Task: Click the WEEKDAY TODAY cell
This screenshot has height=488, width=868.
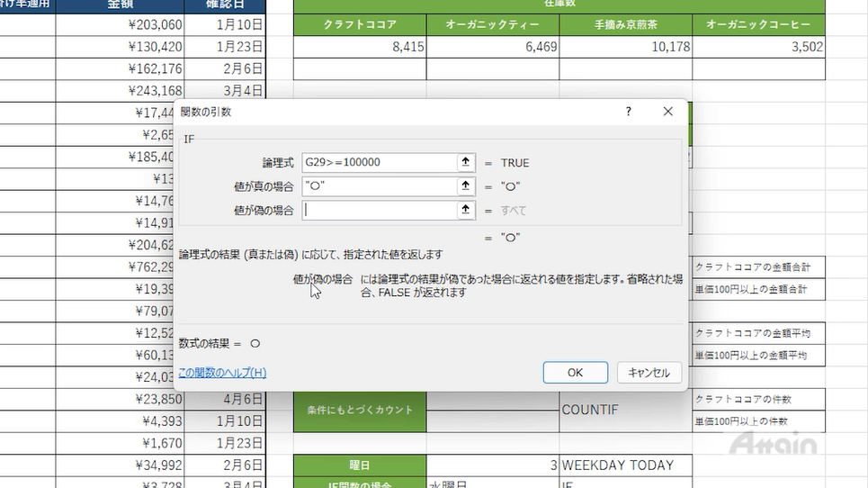Action: [x=625, y=465]
